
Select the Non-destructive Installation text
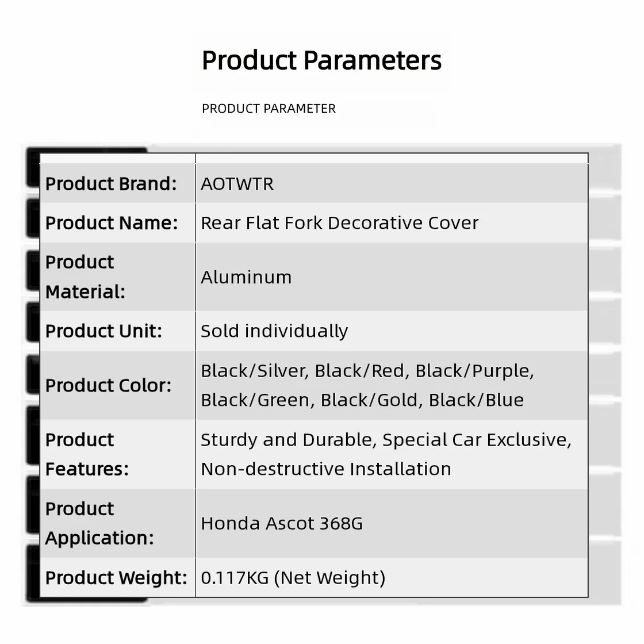click(326, 469)
